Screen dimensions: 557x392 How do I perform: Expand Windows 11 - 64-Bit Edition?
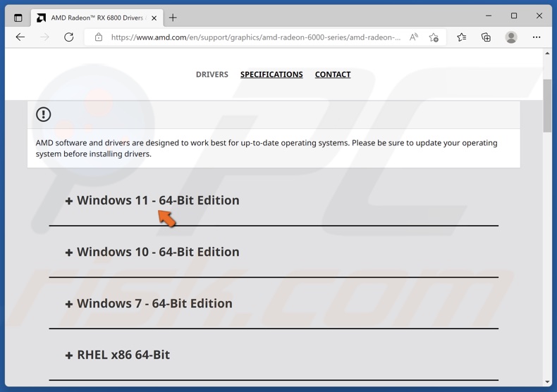[x=152, y=200]
